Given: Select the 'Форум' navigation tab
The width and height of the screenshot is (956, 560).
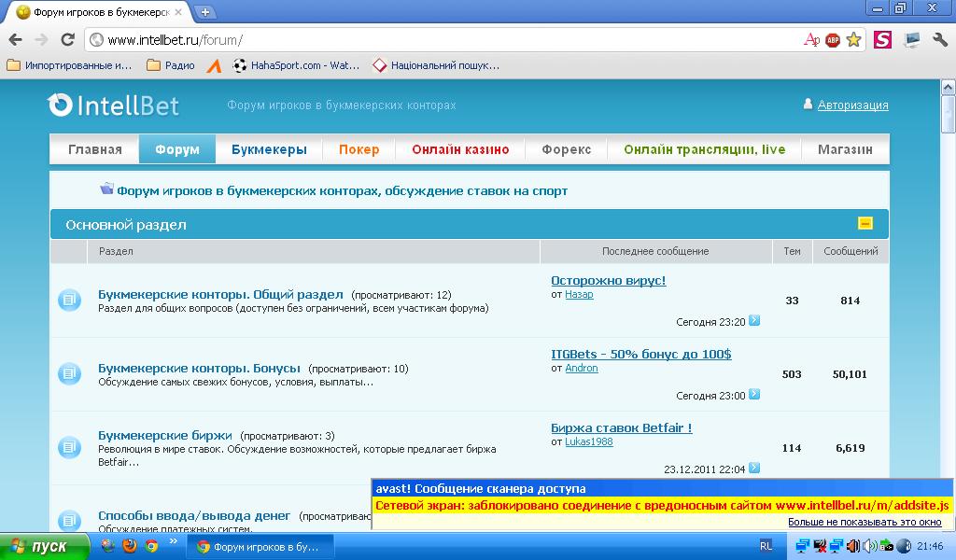Looking at the screenshot, I should (176, 149).
